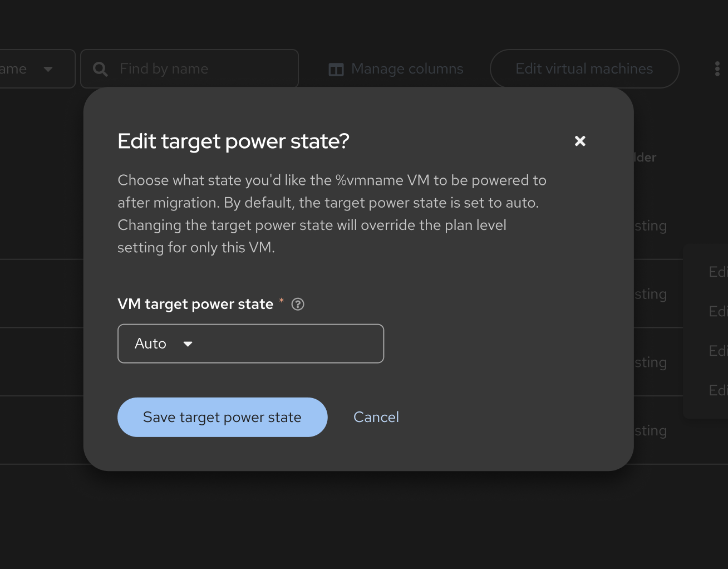Open the Auto power state select box

(250, 344)
